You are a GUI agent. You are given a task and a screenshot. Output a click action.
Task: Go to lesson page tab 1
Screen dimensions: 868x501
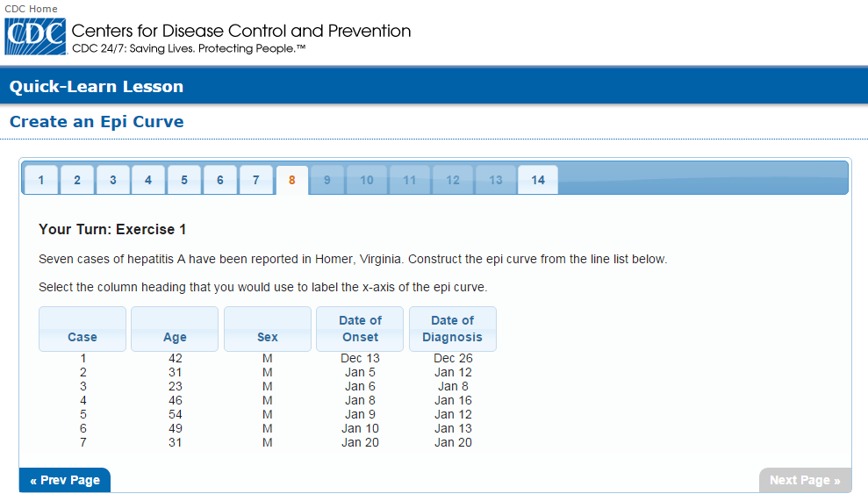point(41,180)
